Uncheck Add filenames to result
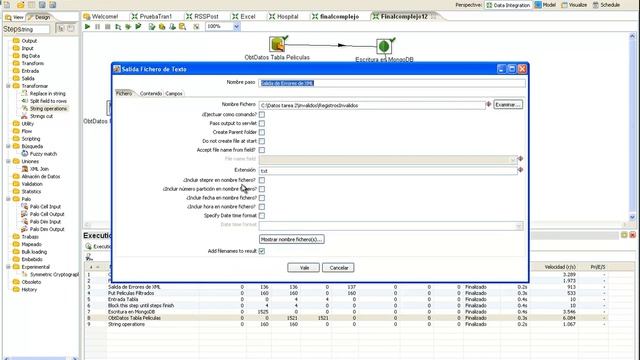Image resolution: width=640 pixels, height=360 pixels. coord(262,251)
